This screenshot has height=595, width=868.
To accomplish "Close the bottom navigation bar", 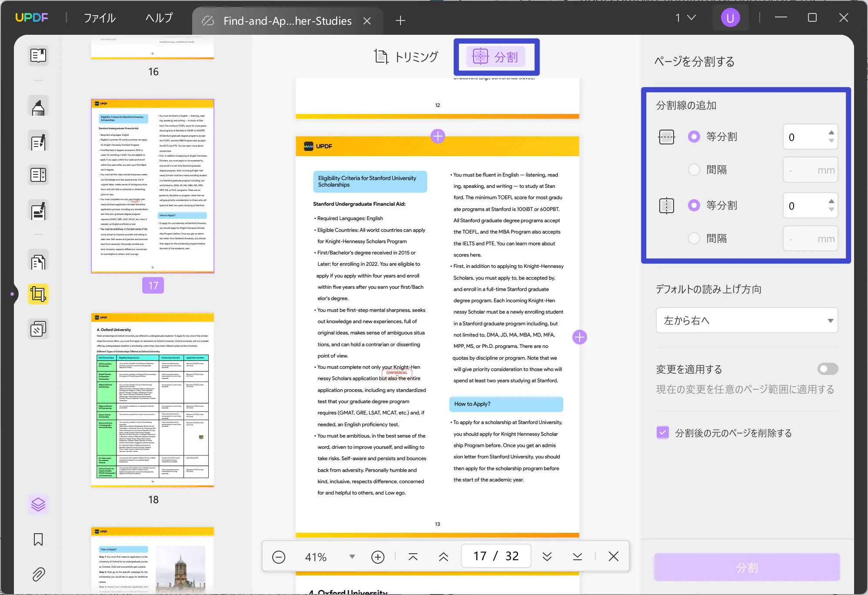I will click(x=614, y=556).
